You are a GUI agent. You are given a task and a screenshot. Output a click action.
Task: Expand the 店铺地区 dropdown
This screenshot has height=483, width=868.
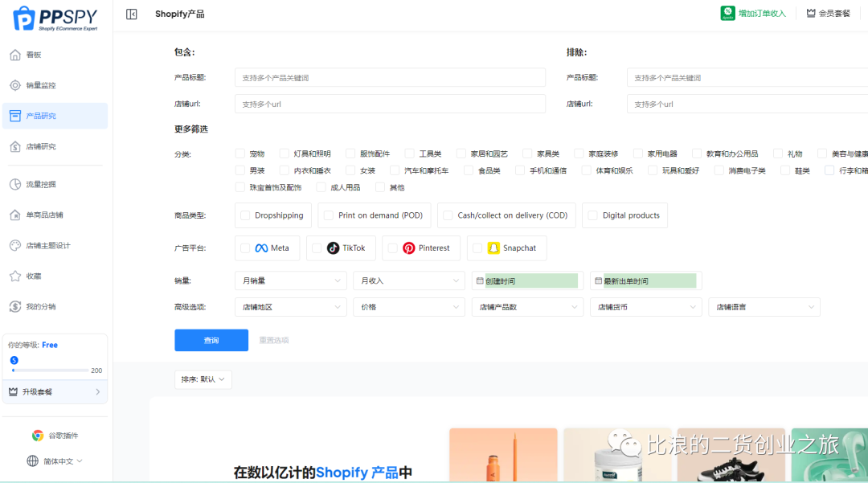pyautogui.click(x=291, y=307)
